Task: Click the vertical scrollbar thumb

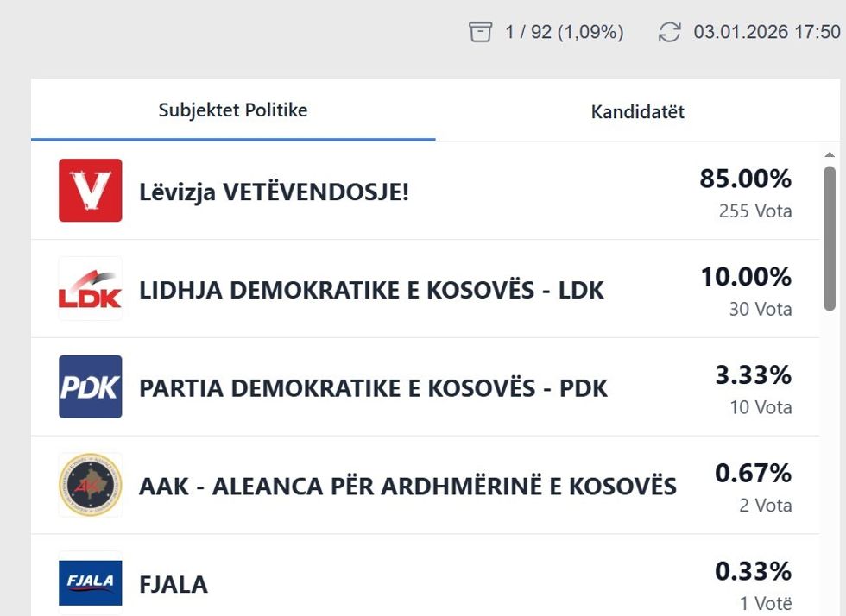Action: [830, 237]
